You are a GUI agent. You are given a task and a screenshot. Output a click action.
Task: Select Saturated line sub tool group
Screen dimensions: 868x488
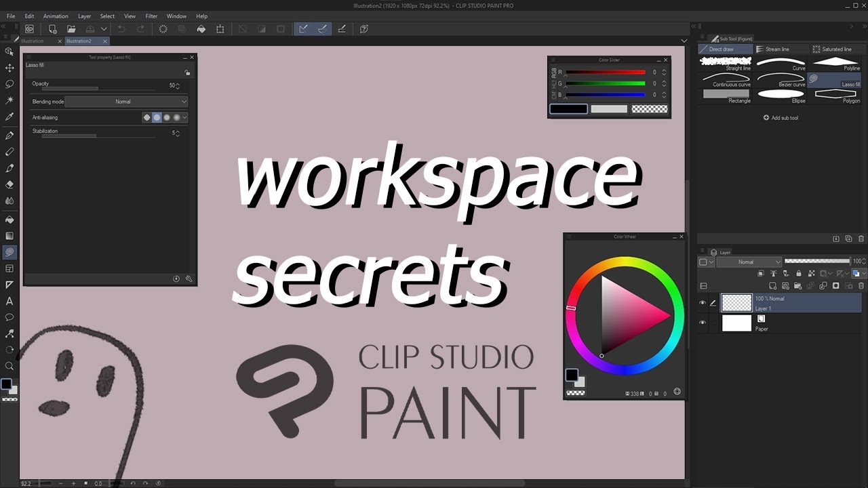coord(838,49)
